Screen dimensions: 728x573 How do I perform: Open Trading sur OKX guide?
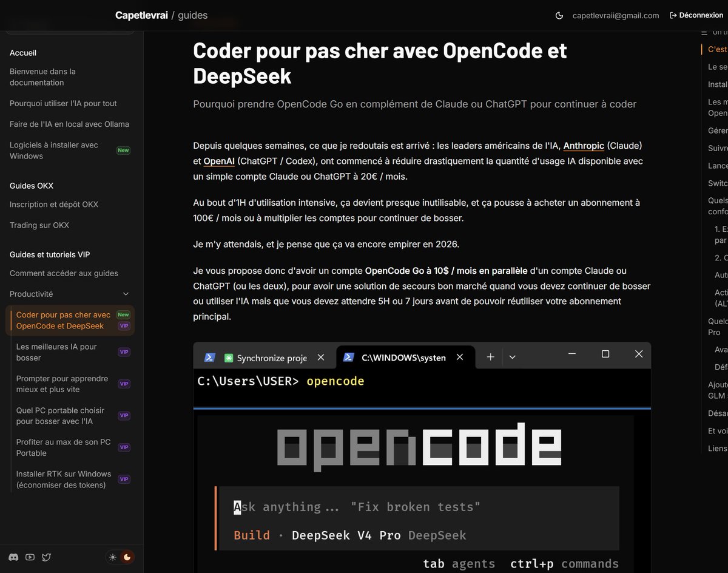pos(39,225)
